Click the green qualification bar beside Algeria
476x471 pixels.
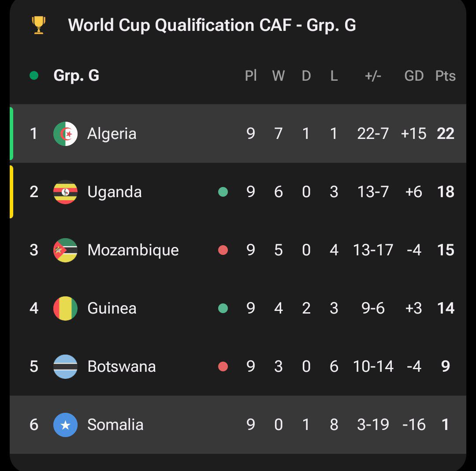pyautogui.click(x=11, y=133)
